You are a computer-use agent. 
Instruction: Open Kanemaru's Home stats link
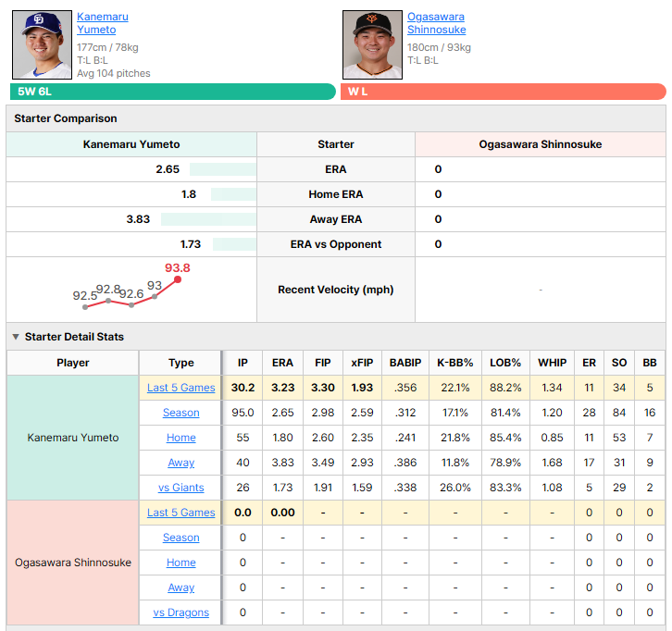point(180,438)
